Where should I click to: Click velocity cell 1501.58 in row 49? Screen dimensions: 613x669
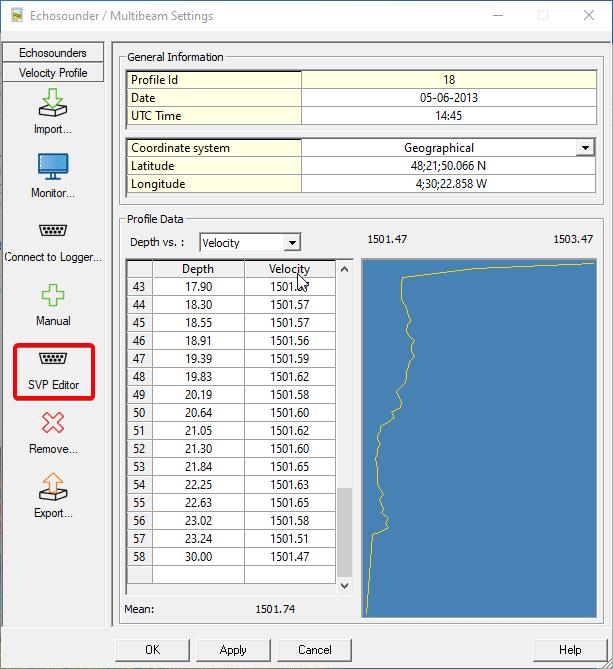point(290,395)
